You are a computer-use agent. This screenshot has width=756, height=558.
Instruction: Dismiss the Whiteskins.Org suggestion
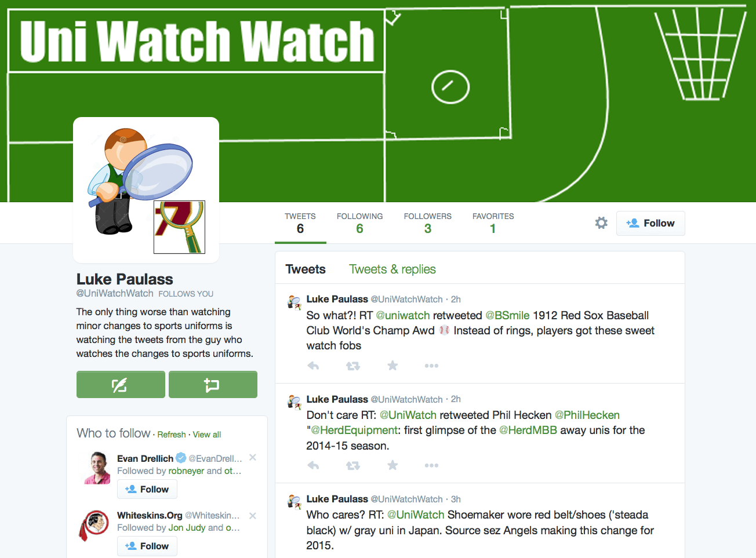253,515
